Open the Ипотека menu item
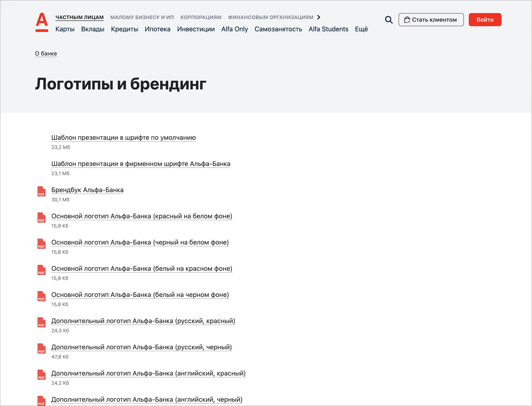The image size is (532, 406). (158, 29)
